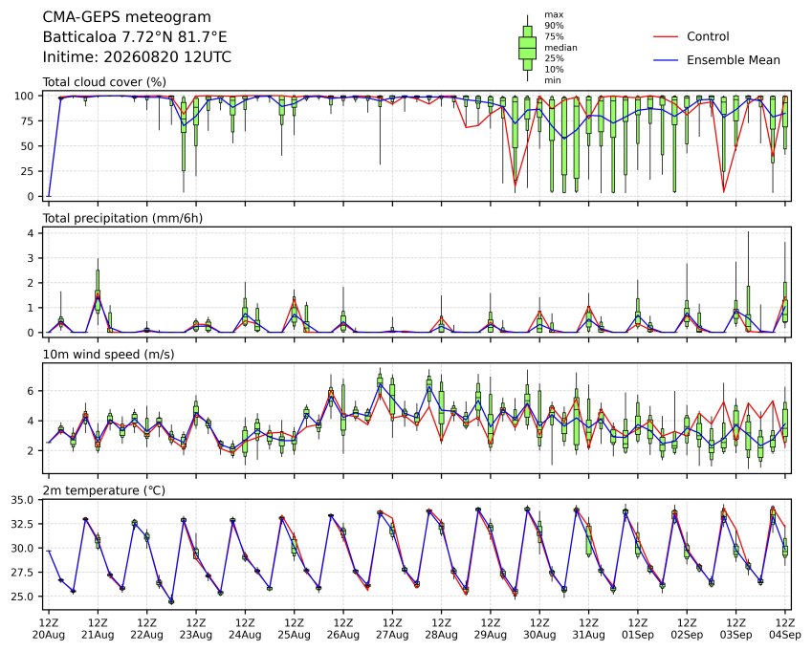The width and height of the screenshot is (812, 651).
Task: Click the "2m temperature (°C)" panel title
Action: point(103,490)
